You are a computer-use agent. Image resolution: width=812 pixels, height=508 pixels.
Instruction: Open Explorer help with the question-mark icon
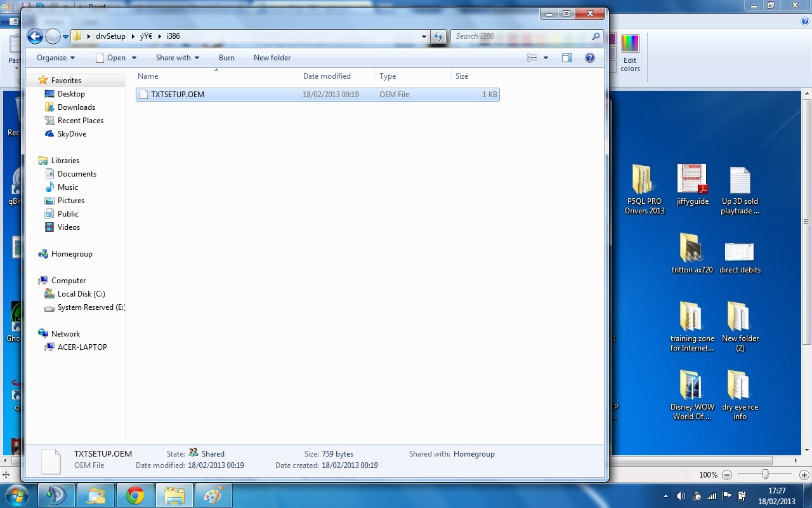[x=590, y=58]
